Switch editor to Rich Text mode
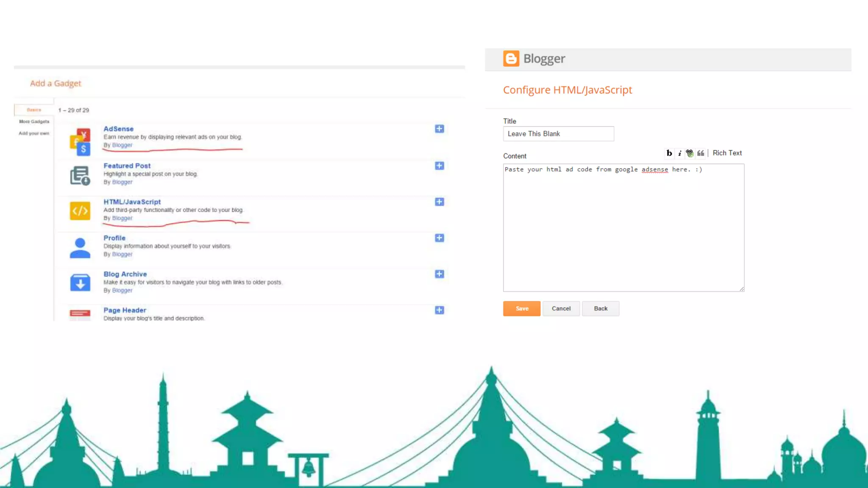This screenshot has height=488, width=868. 727,153
